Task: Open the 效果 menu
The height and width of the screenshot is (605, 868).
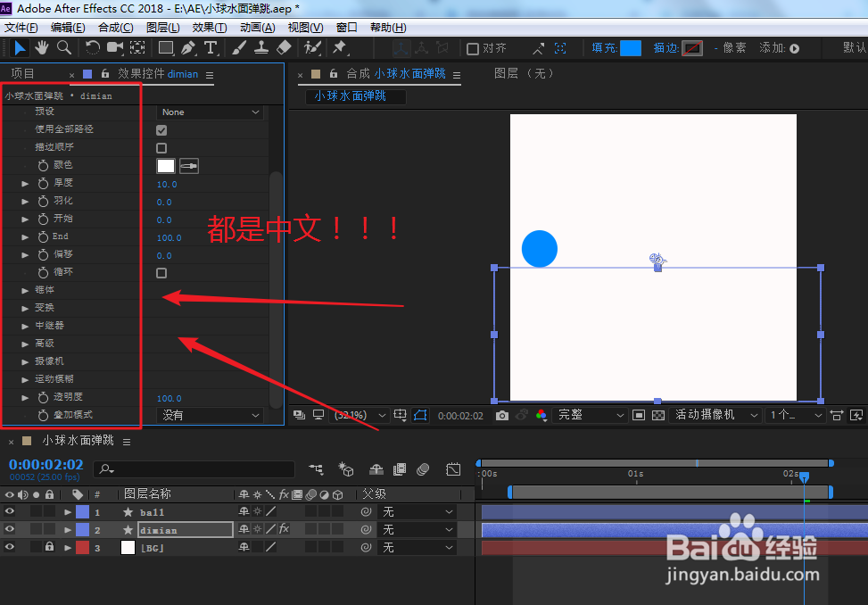Action: tap(209, 27)
